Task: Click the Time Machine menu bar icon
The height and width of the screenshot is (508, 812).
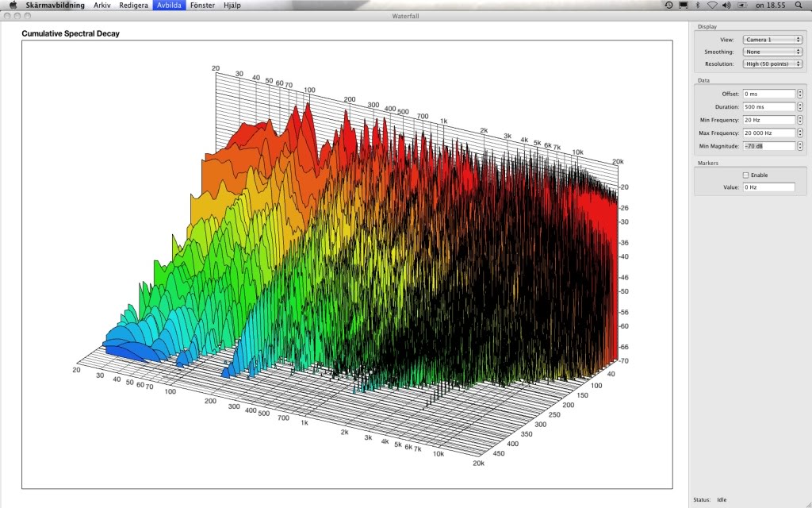Action: coord(668,6)
